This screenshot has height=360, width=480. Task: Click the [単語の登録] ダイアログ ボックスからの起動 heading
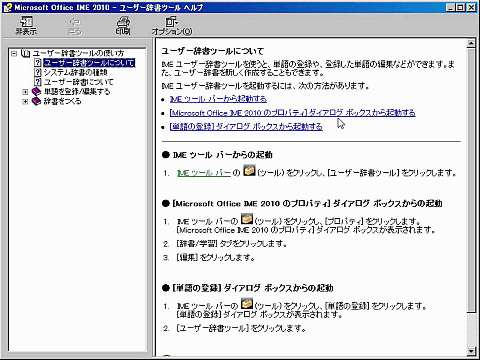pos(253,288)
